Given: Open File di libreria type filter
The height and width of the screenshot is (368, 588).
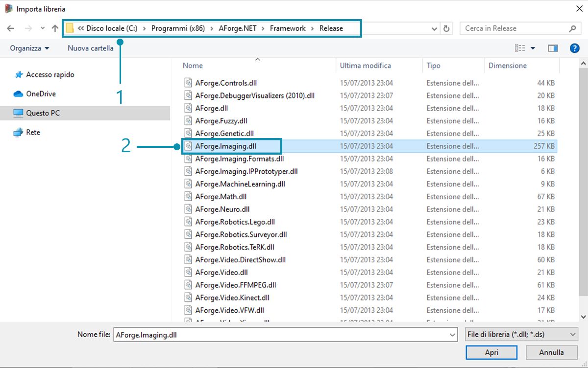Looking at the screenshot, I should click(521, 335).
